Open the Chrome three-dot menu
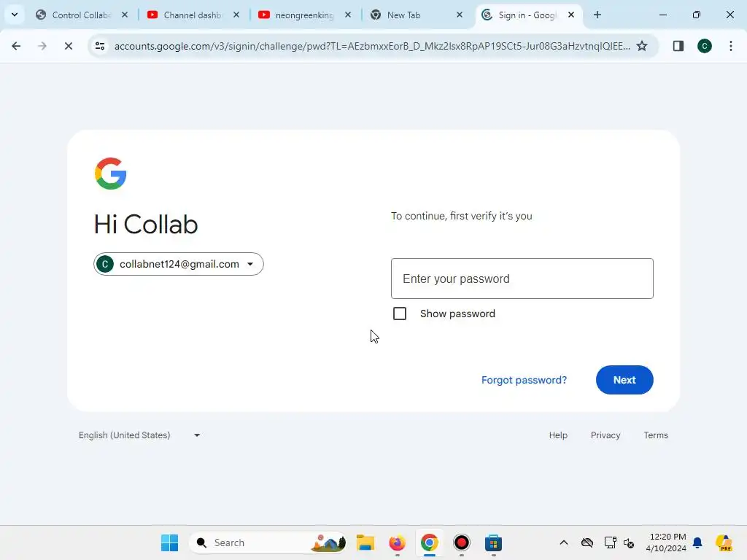Screen dimensions: 747x560 (x=731, y=46)
